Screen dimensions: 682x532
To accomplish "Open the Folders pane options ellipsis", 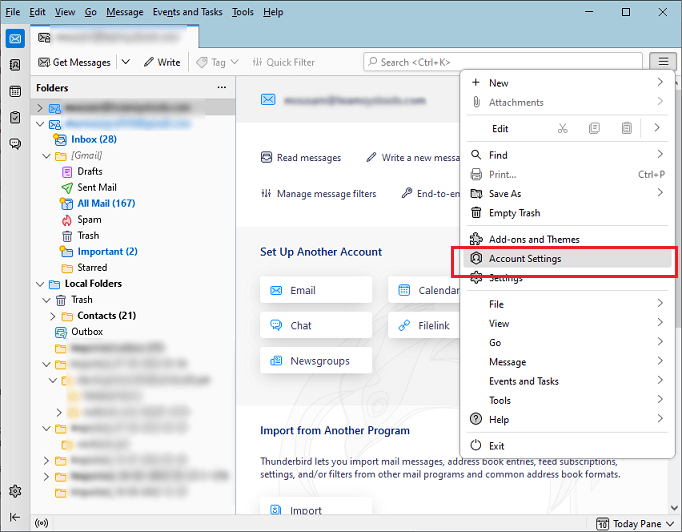I will pos(221,87).
